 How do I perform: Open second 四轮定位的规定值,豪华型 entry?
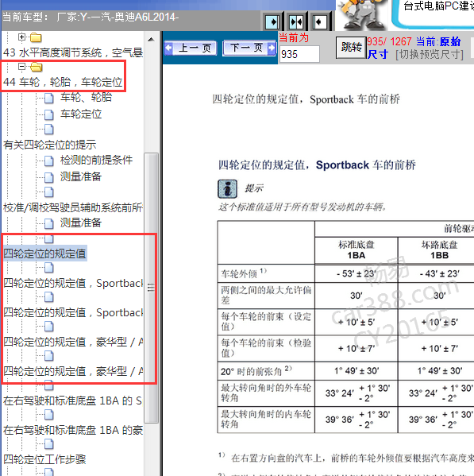73,371
